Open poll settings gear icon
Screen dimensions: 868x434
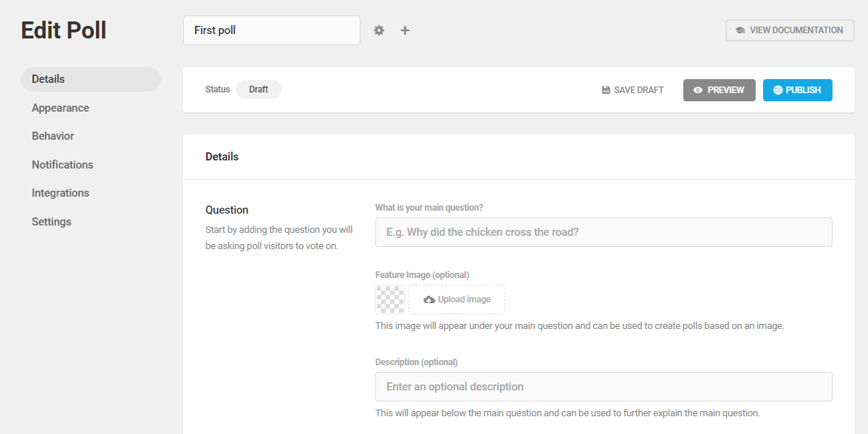(x=379, y=30)
